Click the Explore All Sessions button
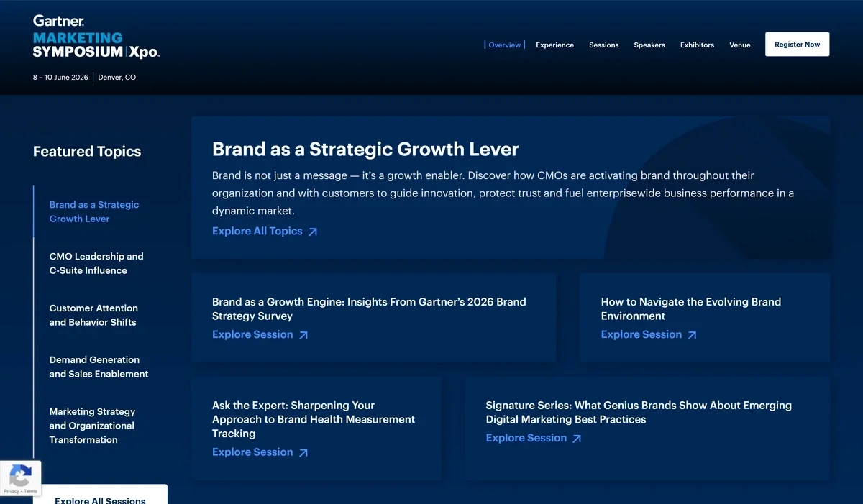The image size is (863, 504). pyautogui.click(x=101, y=499)
